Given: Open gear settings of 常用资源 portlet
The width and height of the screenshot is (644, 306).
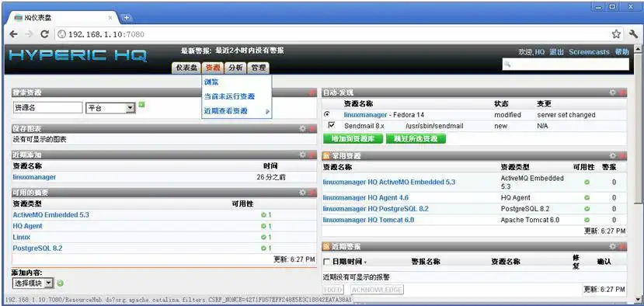Looking at the screenshot, I should 613,155.
